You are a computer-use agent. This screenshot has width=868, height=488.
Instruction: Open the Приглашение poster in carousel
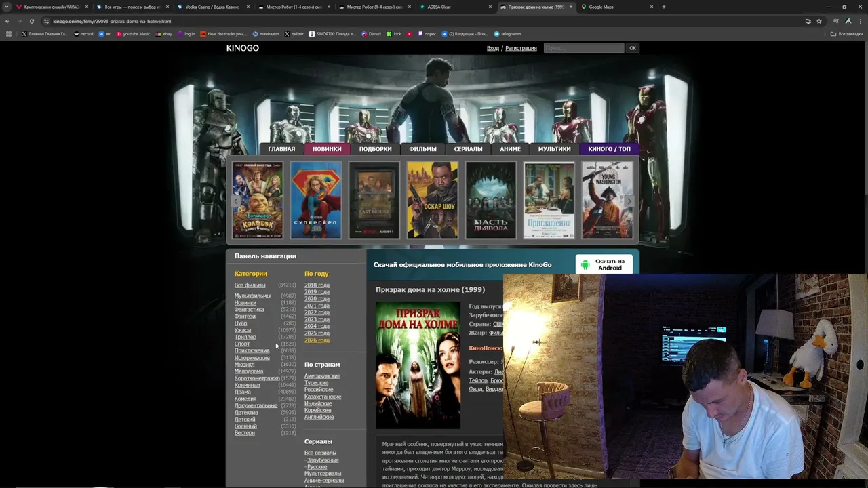[549, 200]
